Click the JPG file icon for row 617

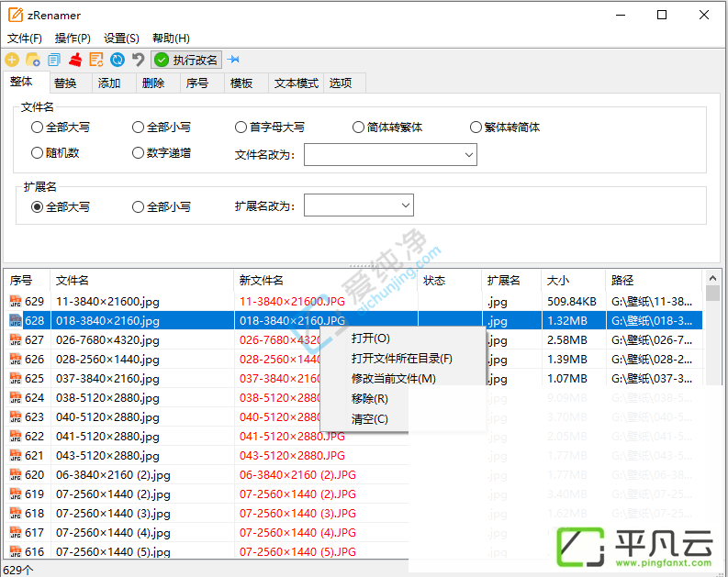(16, 532)
